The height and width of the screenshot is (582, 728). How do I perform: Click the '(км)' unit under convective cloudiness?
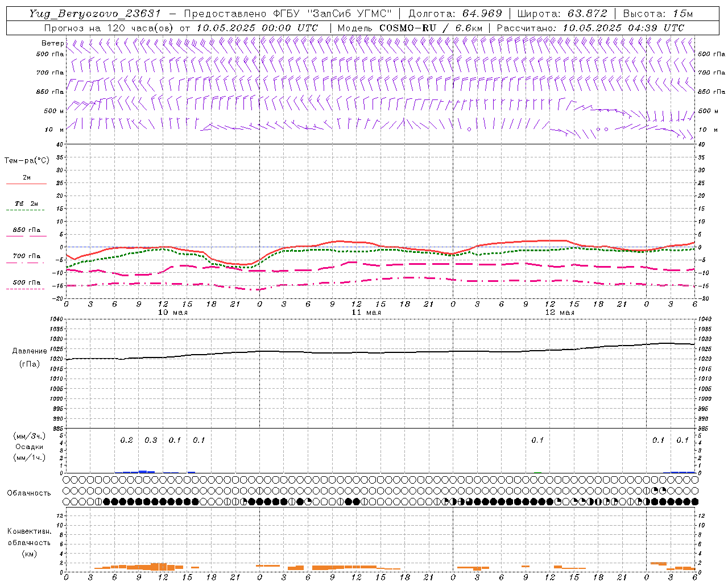coord(29,554)
